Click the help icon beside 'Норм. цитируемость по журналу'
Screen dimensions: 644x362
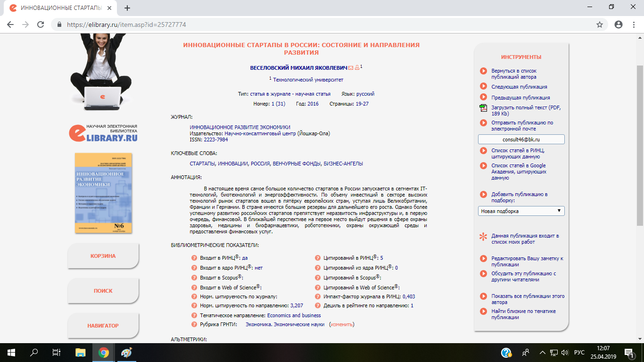coord(194,296)
